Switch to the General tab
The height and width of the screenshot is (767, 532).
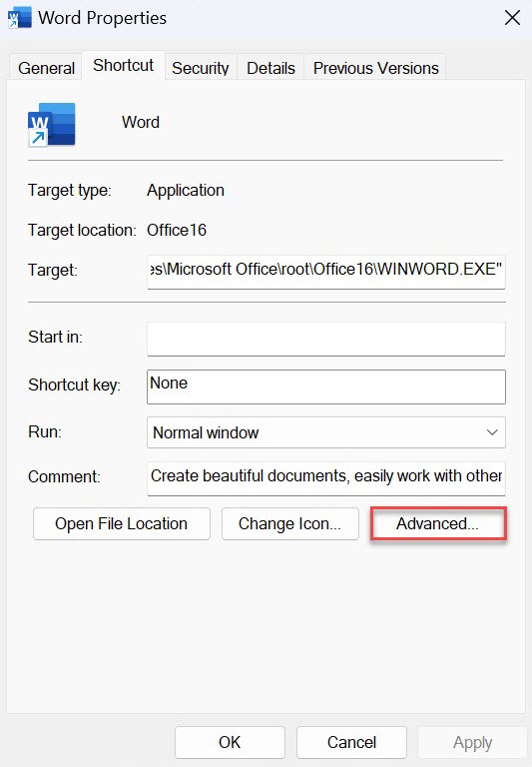click(46, 68)
